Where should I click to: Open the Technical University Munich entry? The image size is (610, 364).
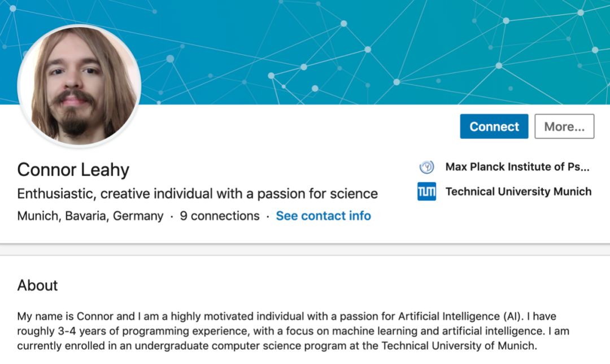pos(518,192)
